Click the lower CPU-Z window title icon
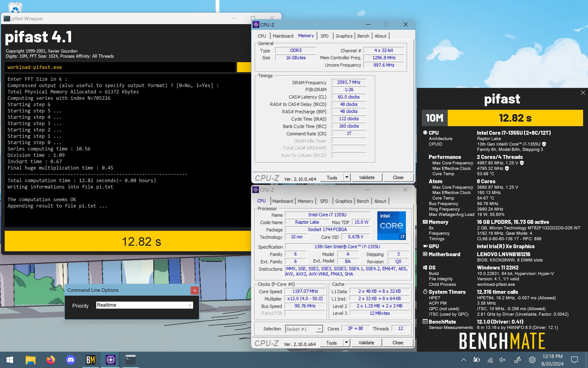The image size is (588, 368). [x=256, y=190]
